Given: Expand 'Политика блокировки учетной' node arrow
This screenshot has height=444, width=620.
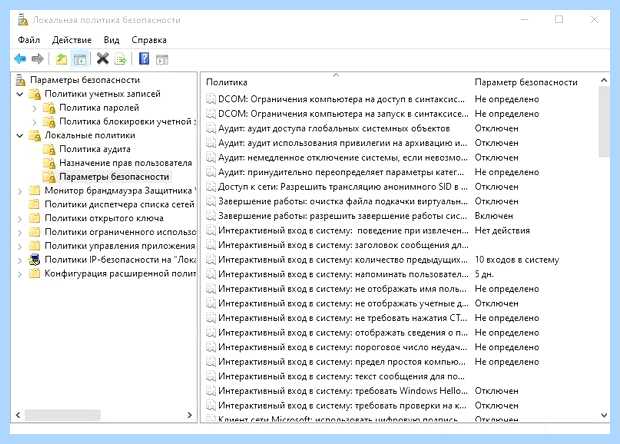Looking at the screenshot, I should (x=34, y=122).
